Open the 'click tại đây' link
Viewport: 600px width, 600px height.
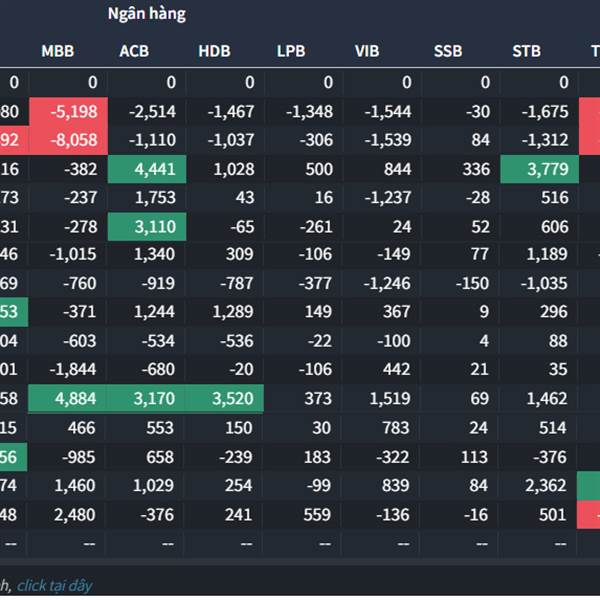click(54, 585)
